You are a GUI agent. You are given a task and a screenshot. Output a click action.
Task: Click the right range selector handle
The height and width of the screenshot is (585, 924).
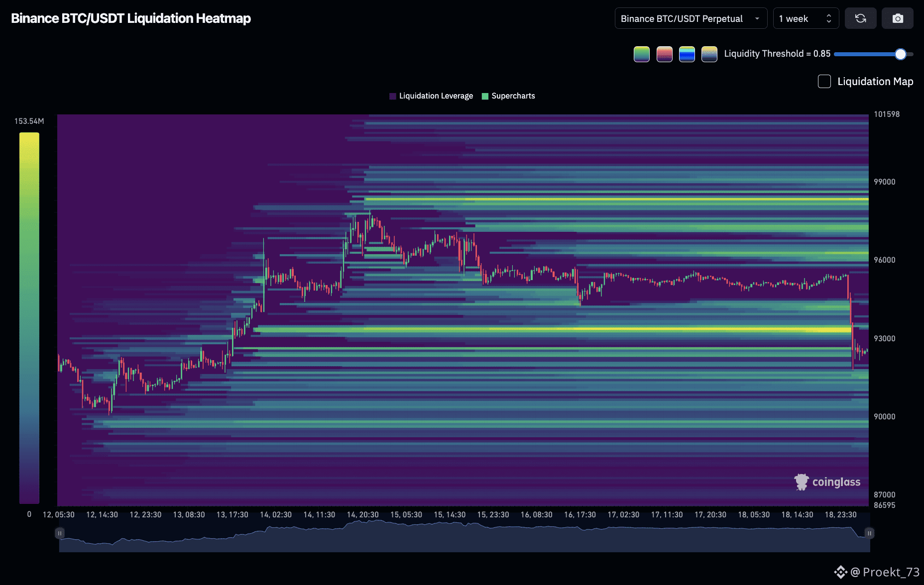pos(869,533)
